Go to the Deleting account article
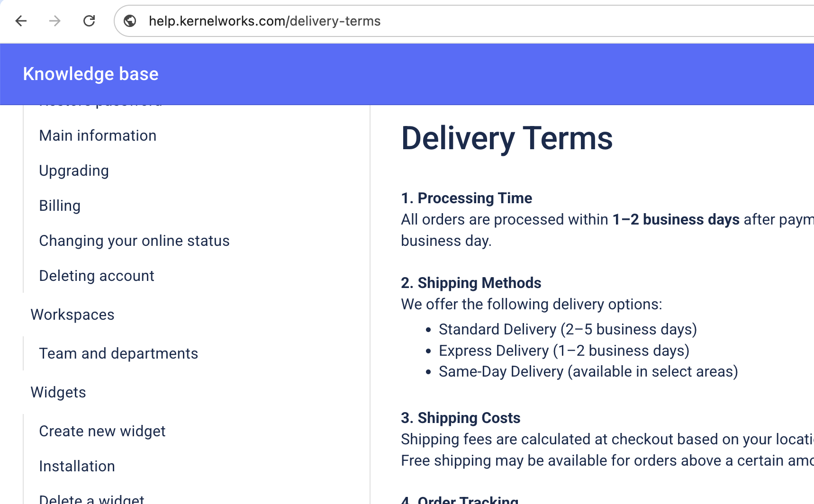 click(x=97, y=276)
